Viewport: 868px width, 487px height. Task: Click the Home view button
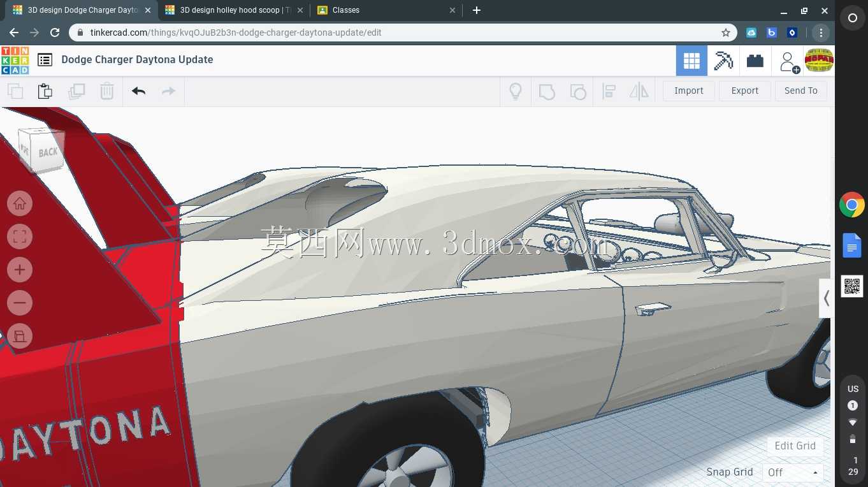tap(20, 203)
